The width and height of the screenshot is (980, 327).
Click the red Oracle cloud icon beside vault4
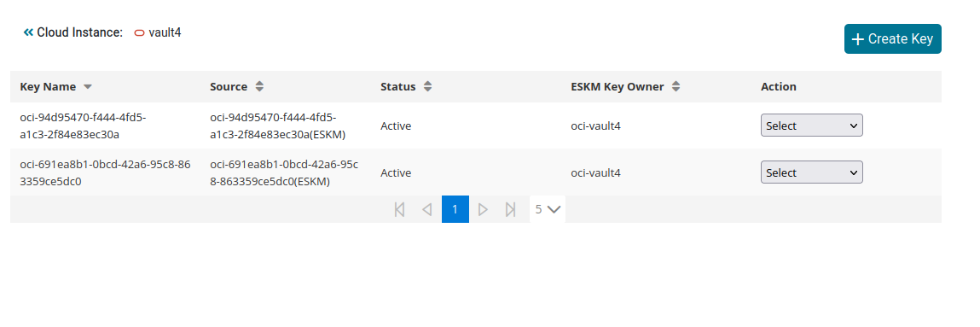tap(139, 32)
